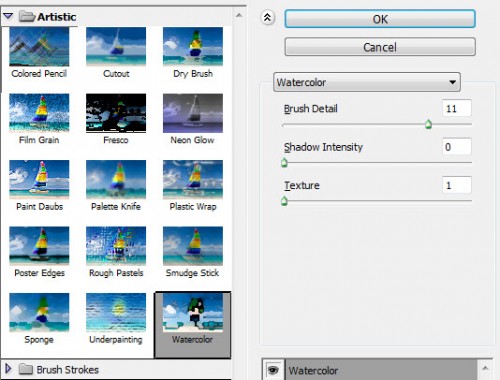Choose the Cutout filter thumbnail
This screenshot has width=500, height=380.
pyautogui.click(x=116, y=47)
